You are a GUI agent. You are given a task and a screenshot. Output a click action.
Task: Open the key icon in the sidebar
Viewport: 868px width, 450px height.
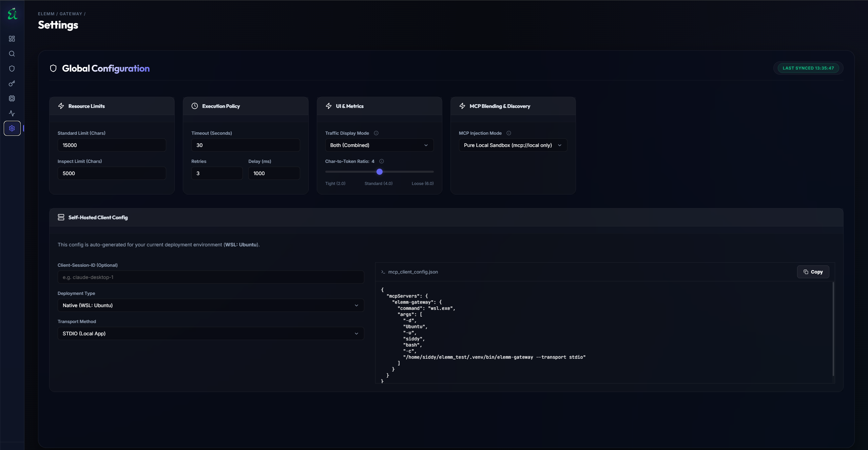coord(12,83)
